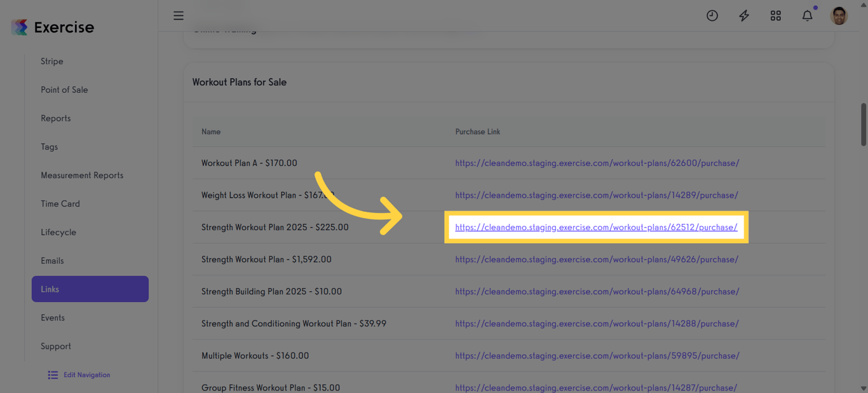
Task: Click the Edit Navigation link
Action: click(87, 375)
